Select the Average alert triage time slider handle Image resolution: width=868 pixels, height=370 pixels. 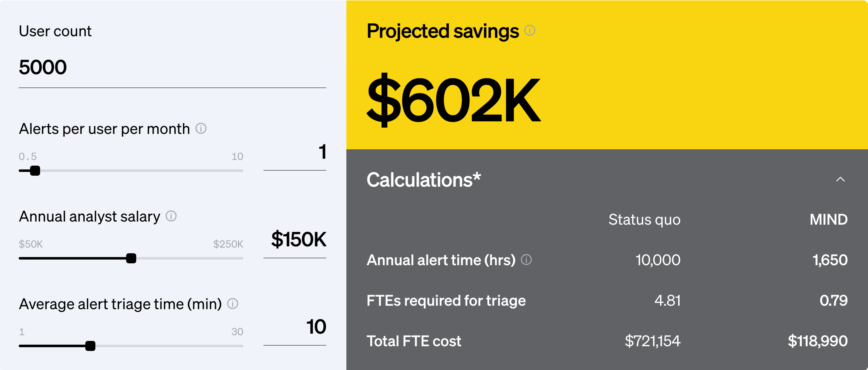(90, 346)
